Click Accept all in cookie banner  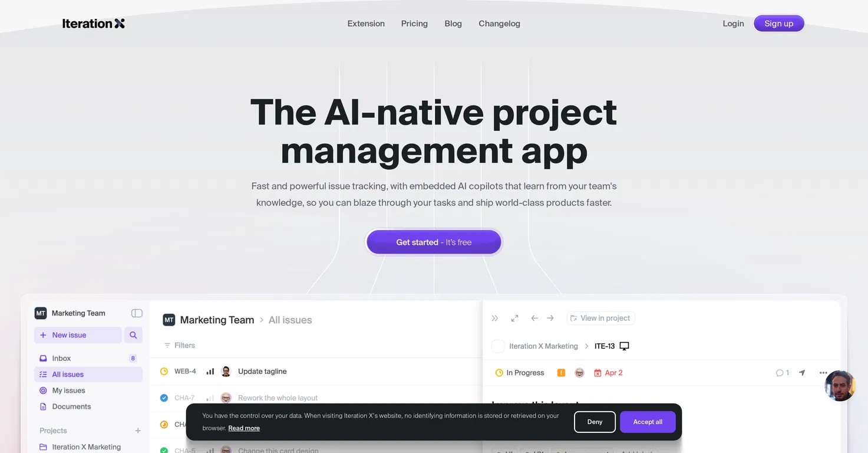pos(648,422)
